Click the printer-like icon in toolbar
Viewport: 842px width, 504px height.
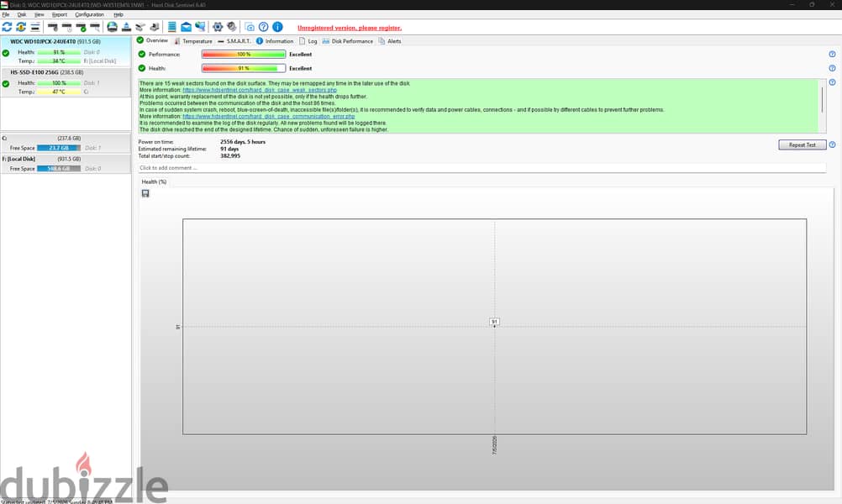click(x=155, y=27)
